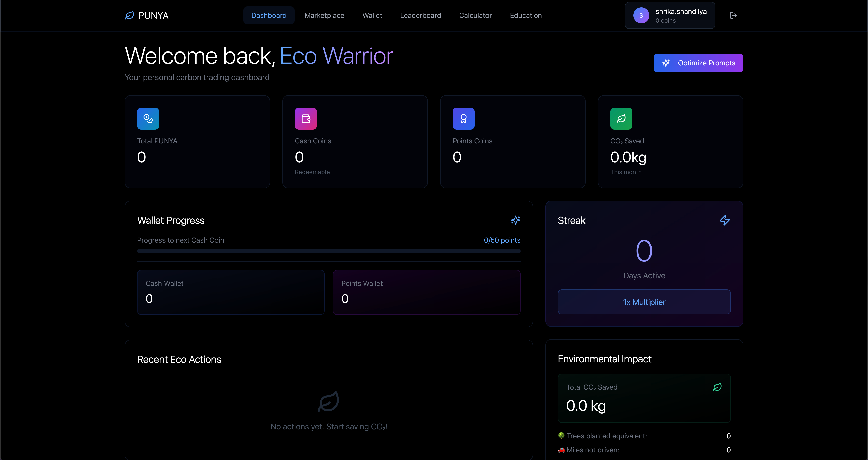Open the Calculator tab
868x460 pixels.
475,16
